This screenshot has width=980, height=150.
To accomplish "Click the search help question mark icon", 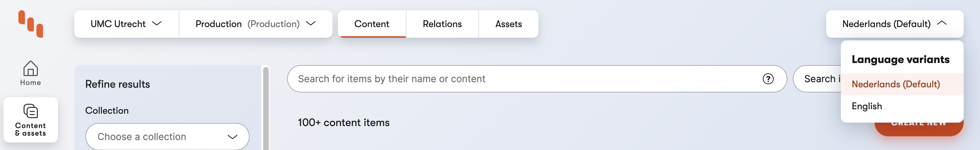I will [768, 79].
